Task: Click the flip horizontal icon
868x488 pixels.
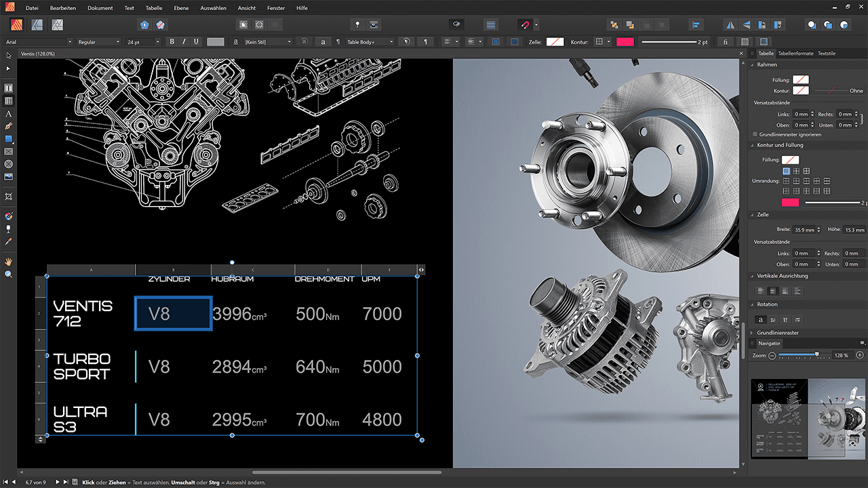Action: (730, 25)
